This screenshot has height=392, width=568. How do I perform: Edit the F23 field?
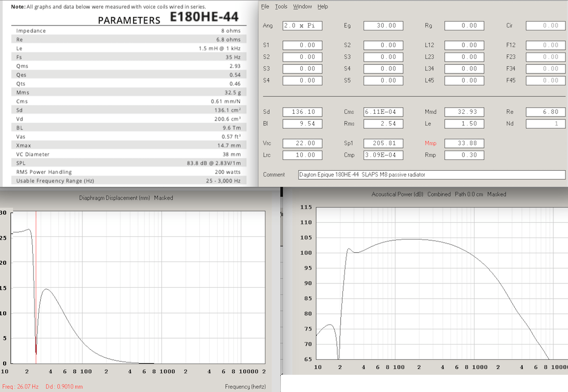[x=546, y=57]
